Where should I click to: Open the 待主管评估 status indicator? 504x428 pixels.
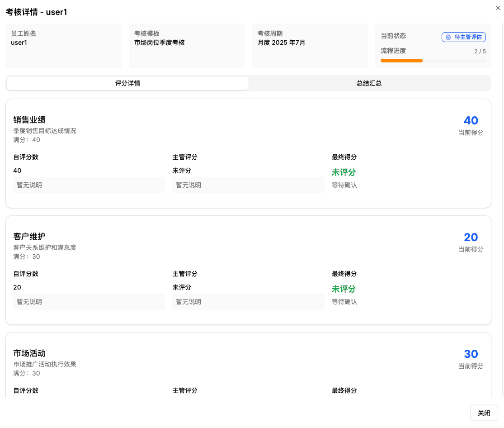[x=464, y=37]
